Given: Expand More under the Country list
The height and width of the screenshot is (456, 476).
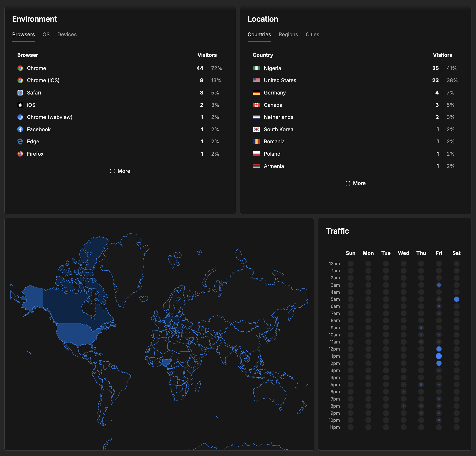Looking at the screenshot, I should [x=355, y=183].
